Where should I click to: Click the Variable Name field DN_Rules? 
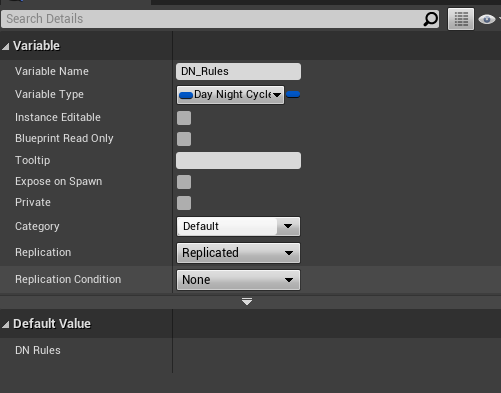(238, 71)
